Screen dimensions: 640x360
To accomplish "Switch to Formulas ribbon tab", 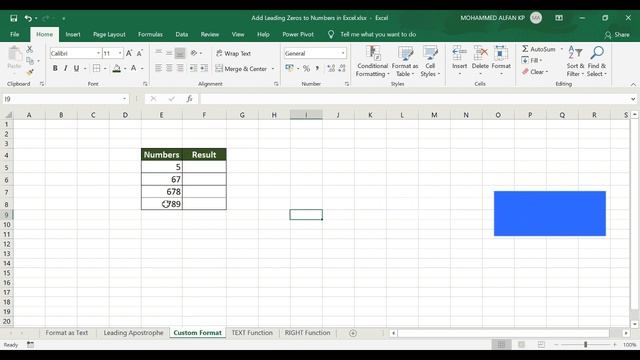I will [150, 34].
